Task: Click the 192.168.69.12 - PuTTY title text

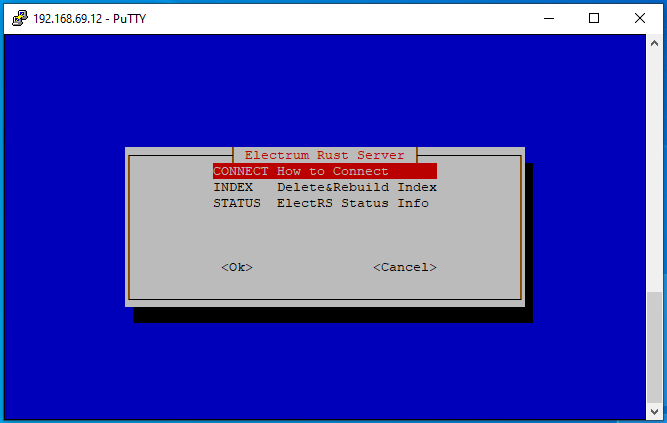Action: click(89, 19)
